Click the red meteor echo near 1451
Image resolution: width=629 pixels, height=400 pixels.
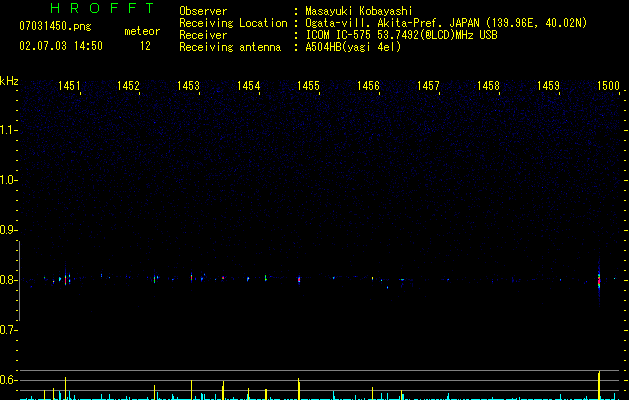pos(65,279)
